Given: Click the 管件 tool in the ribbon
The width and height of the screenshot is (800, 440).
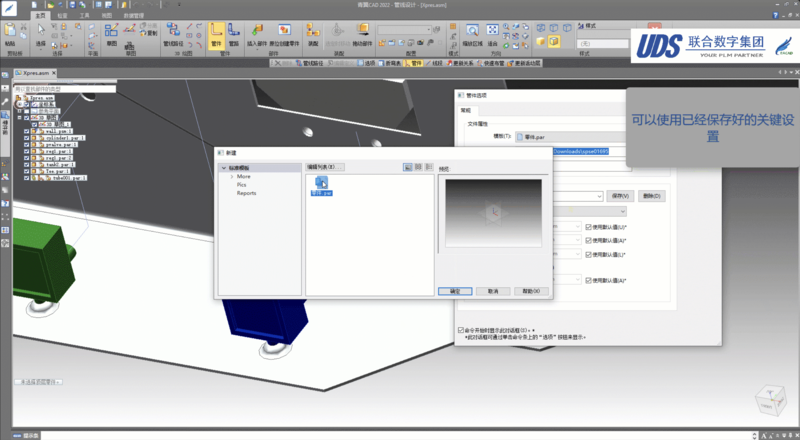Looking at the screenshot, I should tap(217, 36).
